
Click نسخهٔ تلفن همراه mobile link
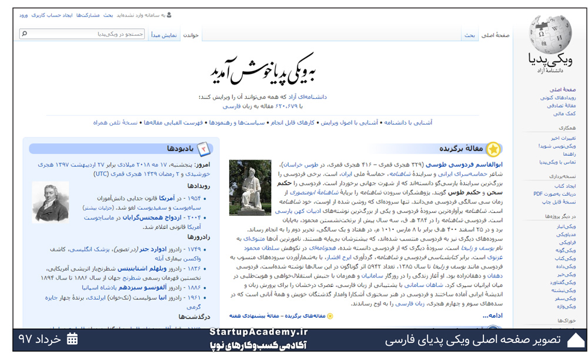[x=115, y=122]
